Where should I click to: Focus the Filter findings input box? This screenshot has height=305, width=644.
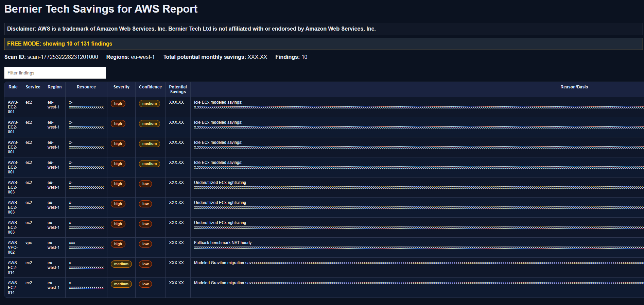tap(55, 73)
